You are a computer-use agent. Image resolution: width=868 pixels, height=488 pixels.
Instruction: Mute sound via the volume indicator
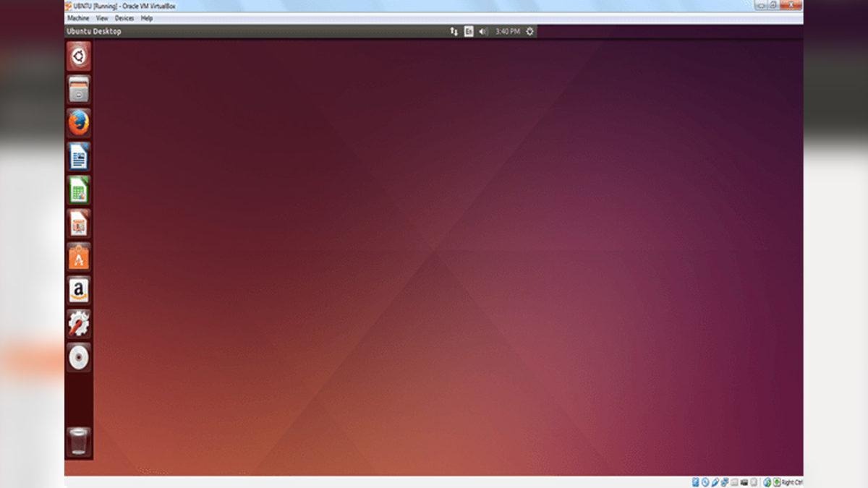[482, 31]
